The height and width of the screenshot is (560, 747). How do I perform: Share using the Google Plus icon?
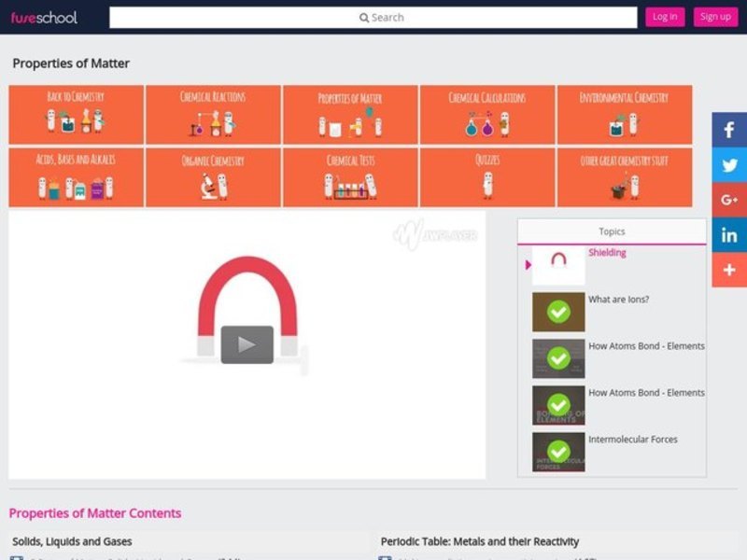click(x=729, y=200)
